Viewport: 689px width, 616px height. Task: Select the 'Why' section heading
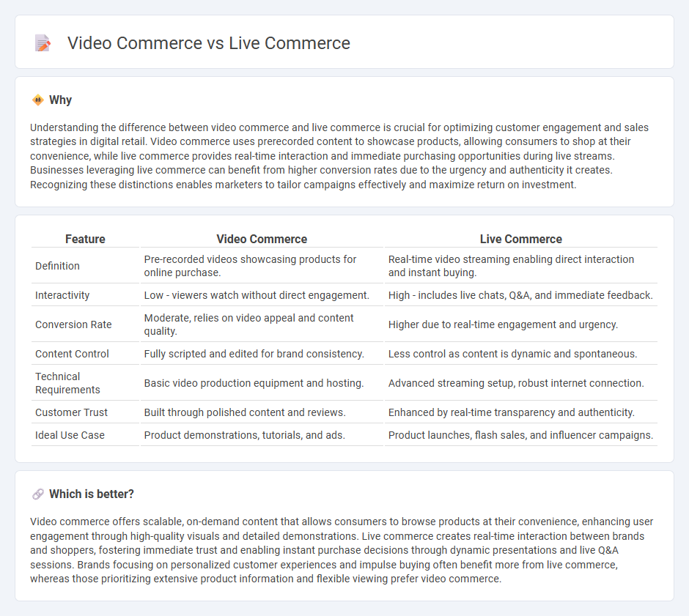point(60,100)
